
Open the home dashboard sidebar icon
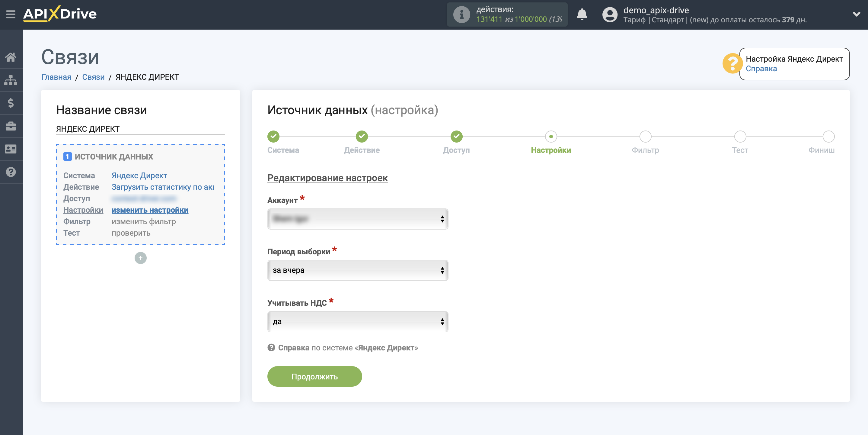[x=11, y=57]
